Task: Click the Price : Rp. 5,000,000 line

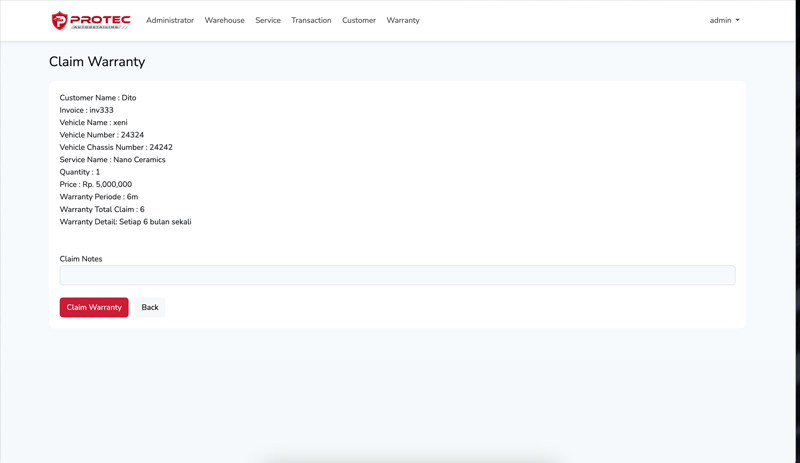Action: (x=96, y=185)
